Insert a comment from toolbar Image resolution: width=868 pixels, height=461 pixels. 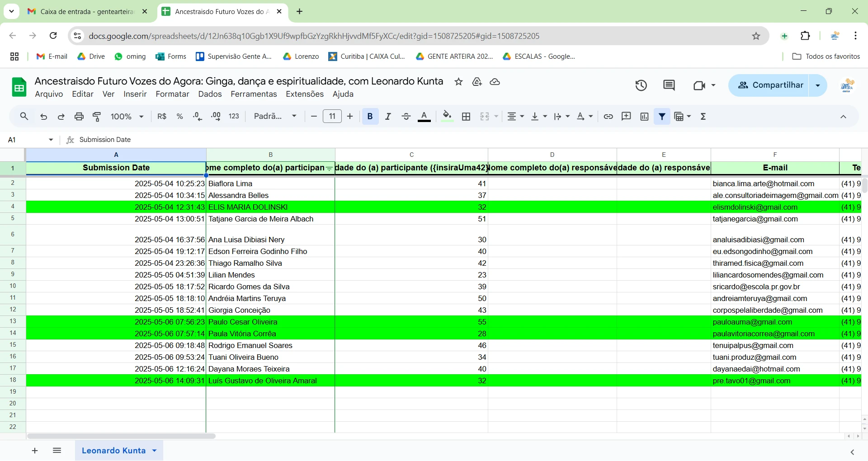point(626,116)
